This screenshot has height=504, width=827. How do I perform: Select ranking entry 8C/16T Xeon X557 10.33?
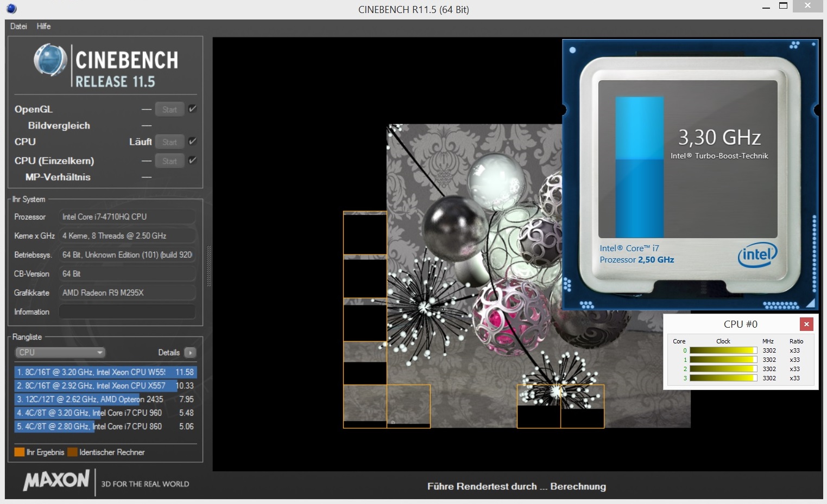pyautogui.click(x=105, y=386)
